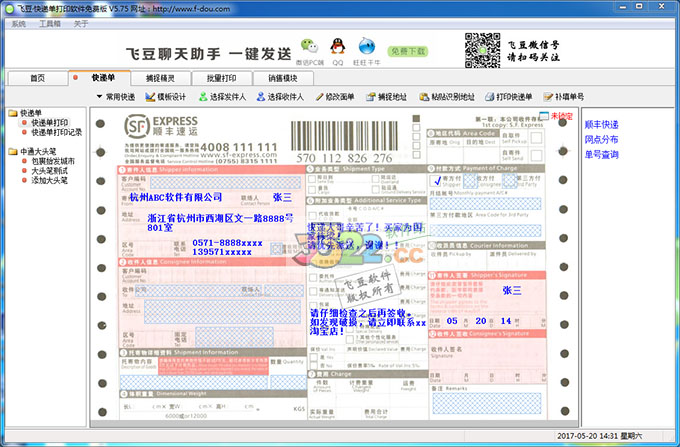Image resolution: width=680 pixels, height=447 pixels.
Task: Collapse the 申通大头笔 folder in tree
Action: pyautogui.click(x=11, y=151)
